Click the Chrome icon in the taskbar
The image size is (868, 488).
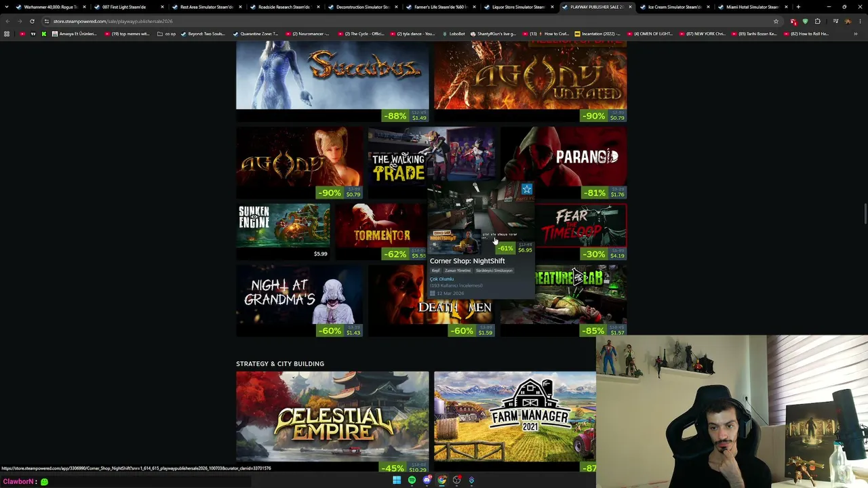pyautogui.click(x=441, y=481)
